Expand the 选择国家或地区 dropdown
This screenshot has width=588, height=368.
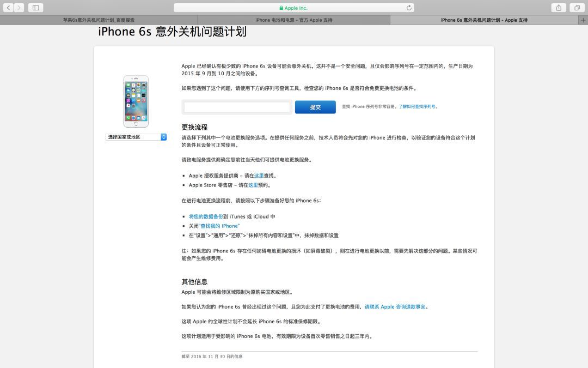coord(136,137)
